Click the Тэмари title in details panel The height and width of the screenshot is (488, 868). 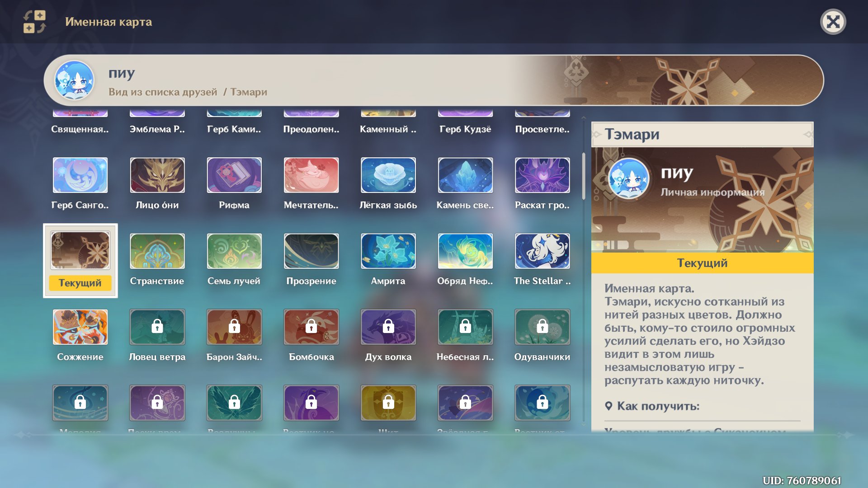[x=632, y=134]
